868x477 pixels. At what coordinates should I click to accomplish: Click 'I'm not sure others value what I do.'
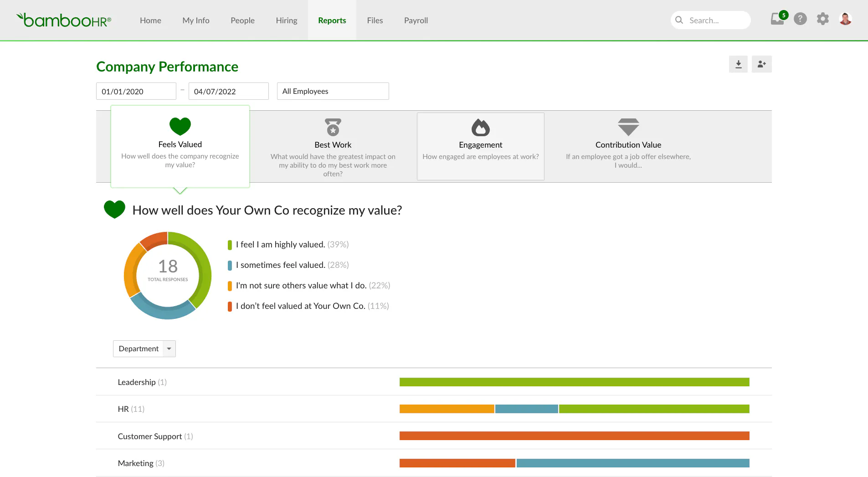coord(301,286)
